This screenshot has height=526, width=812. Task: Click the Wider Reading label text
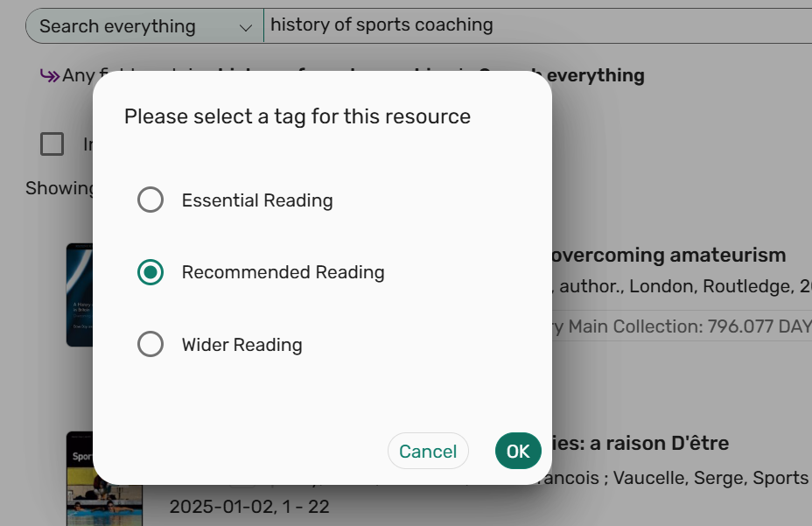(x=241, y=345)
